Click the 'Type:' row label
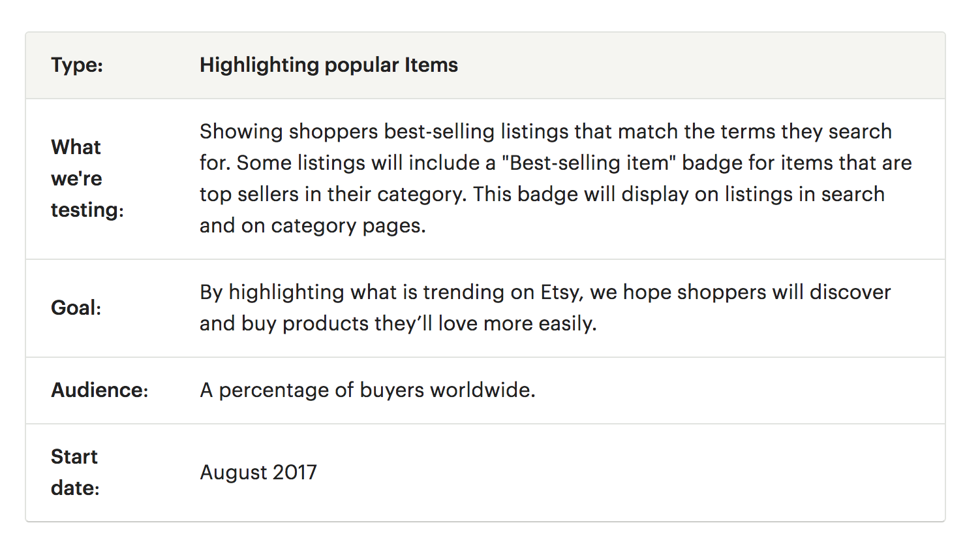The width and height of the screenshot is (980, 542). [77, 65]
